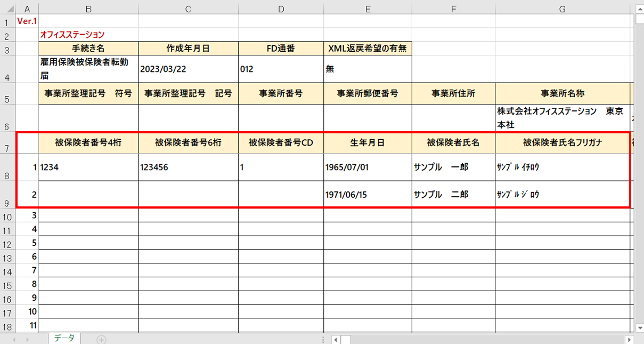Screen dimensions: 644x344
Task: Click the next sheet navigation arrow
Action: click(27, 339)
